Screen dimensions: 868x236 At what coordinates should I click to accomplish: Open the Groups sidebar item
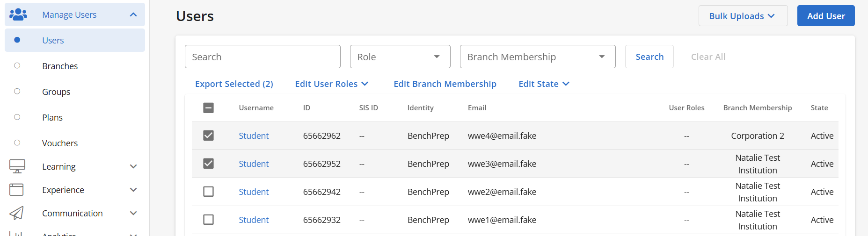pos(75,92)
